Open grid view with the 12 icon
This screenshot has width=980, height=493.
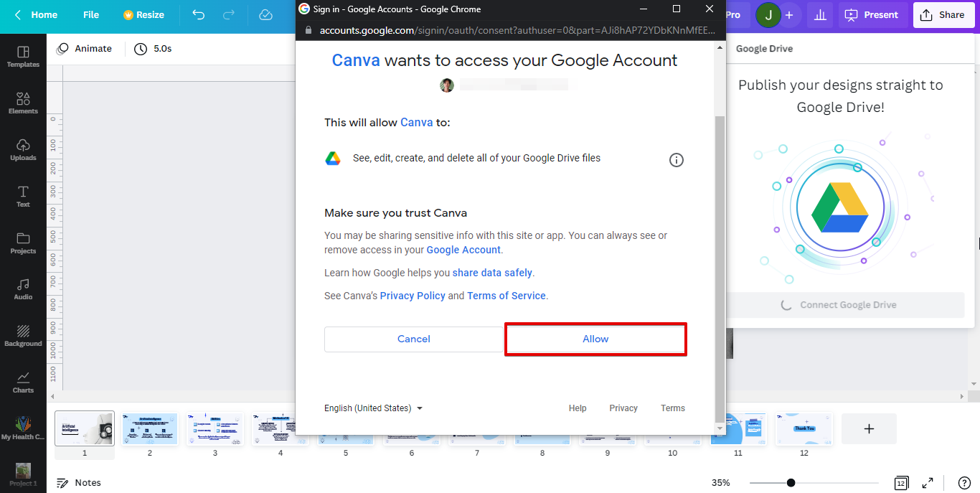click(902, 483)
